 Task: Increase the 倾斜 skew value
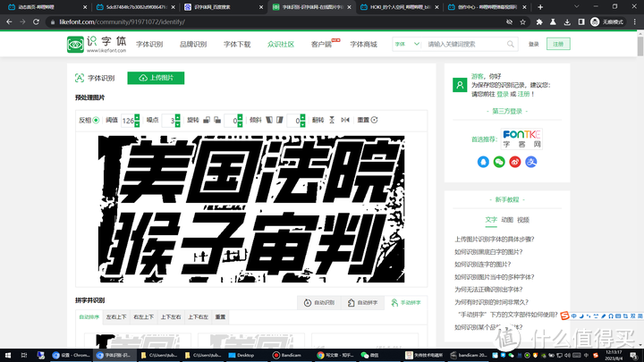point(302,117)
